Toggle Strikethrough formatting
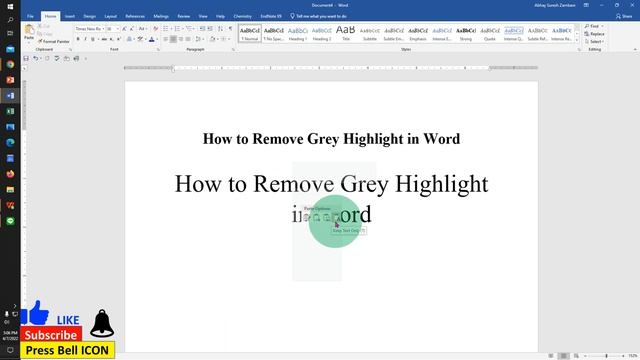This screenshot has width=640, height=360. (x=104, y=39)
